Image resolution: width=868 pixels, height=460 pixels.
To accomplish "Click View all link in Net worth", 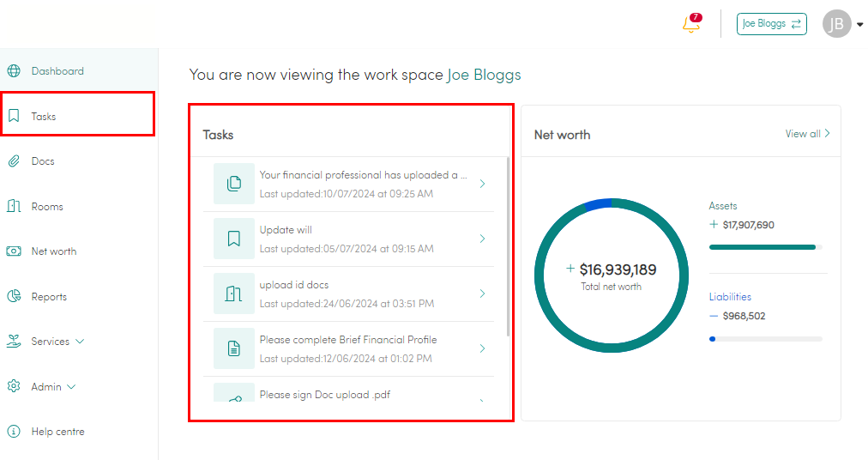I will point(807,134).
